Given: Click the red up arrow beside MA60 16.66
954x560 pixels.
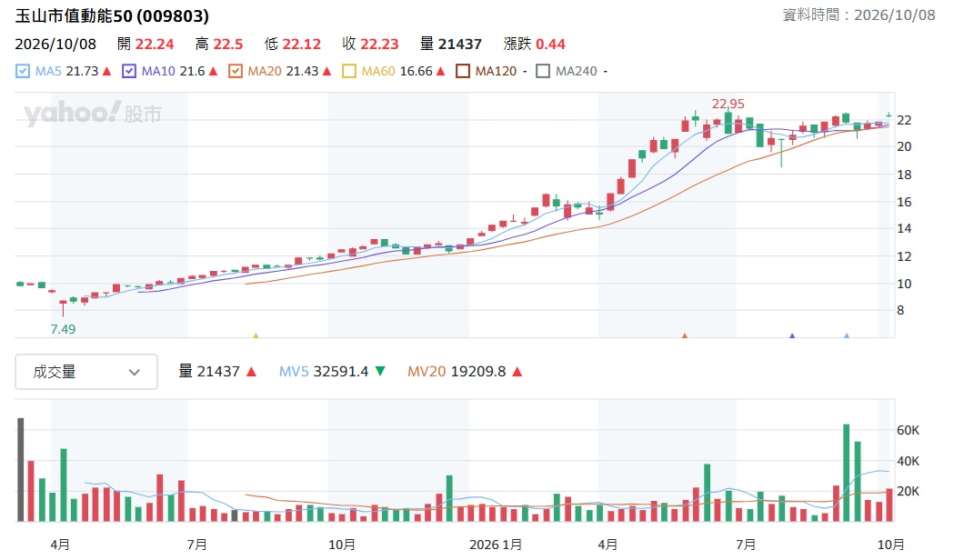Looking at the screenshot, I should coord(440,71).
